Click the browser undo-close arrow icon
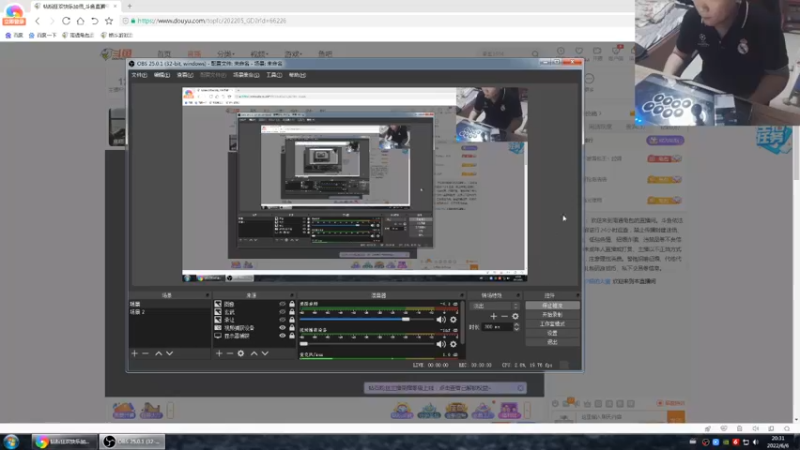The image size is (800, 450). pos(95,21)
